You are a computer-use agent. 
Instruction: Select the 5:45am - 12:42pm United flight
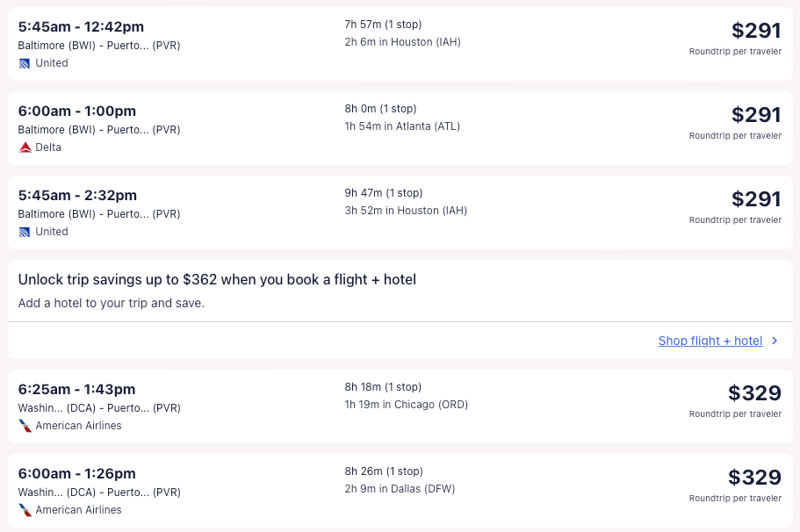(x=81, y=27)
